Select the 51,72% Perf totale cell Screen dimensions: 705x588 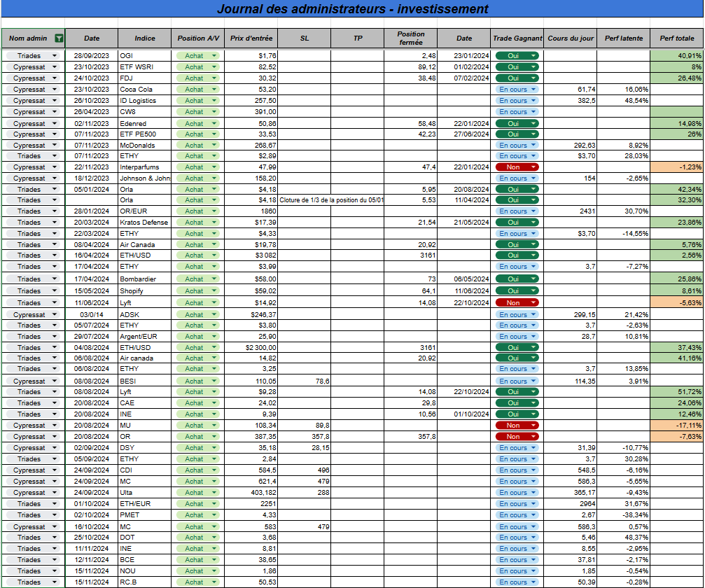[677, 392]
